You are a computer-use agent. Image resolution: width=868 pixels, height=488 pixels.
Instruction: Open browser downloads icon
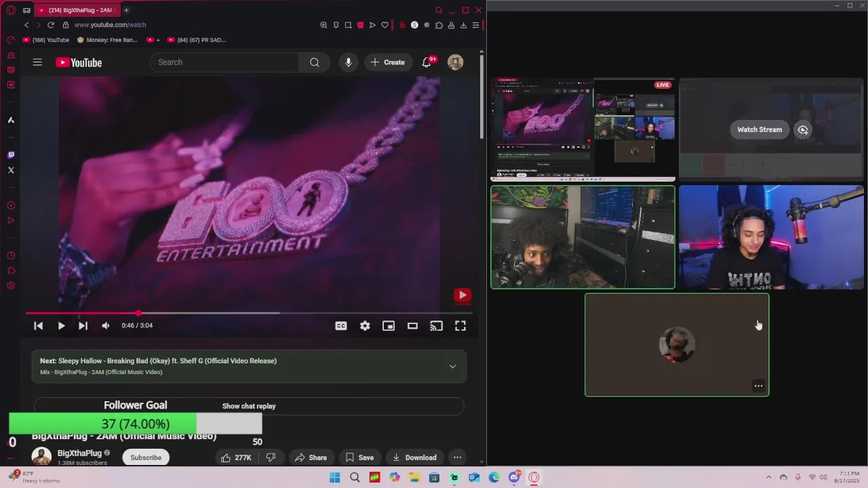click(x=463, y=25)
